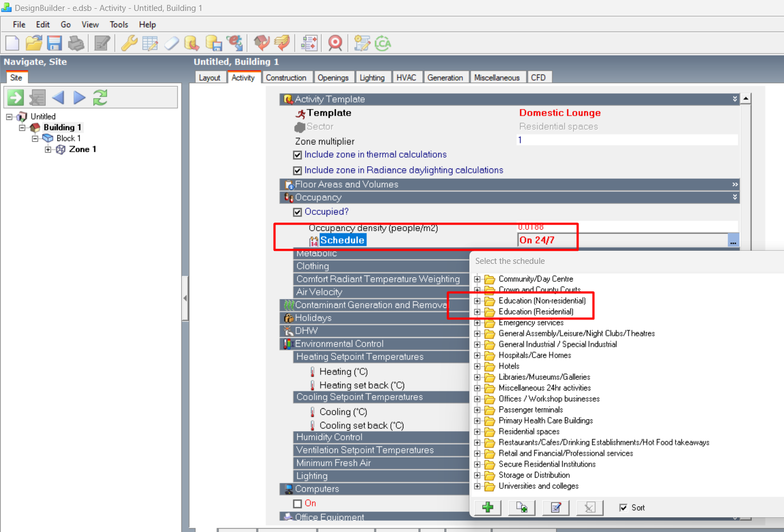The image size is (784, 532).
Task: Click the Zone multiplier input field
Action: point(627,140)
